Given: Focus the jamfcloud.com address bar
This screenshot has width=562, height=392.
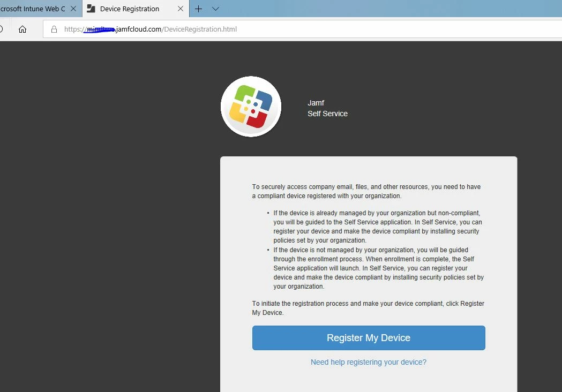Looking at the screenshot, I should [x=302, y=29].
